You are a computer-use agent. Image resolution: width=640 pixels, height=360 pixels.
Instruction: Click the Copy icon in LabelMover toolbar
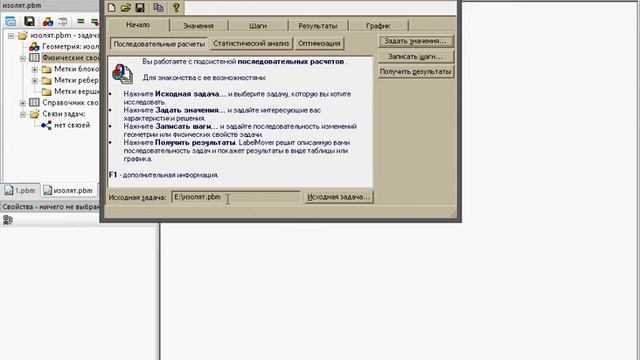(x=158, y=8)
